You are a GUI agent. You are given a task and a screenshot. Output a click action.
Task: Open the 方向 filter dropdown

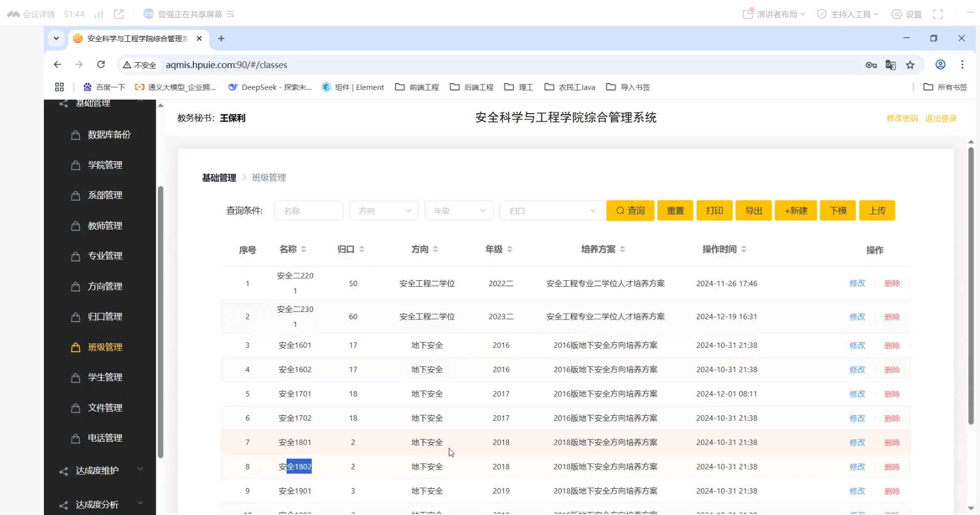click(x=383, y=211)
